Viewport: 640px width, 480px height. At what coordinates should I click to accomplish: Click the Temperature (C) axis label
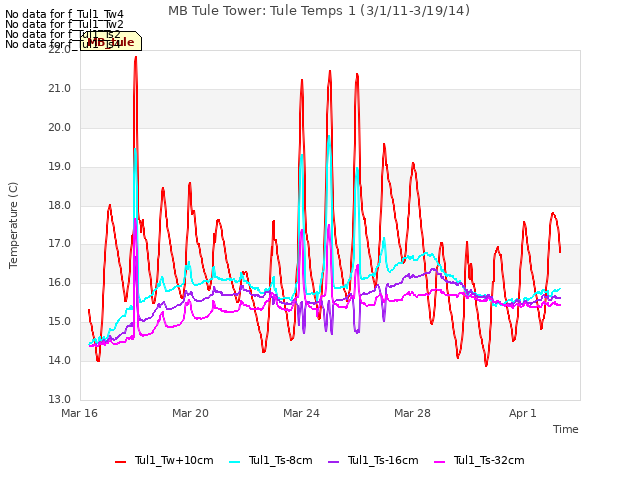pos(13,225)
